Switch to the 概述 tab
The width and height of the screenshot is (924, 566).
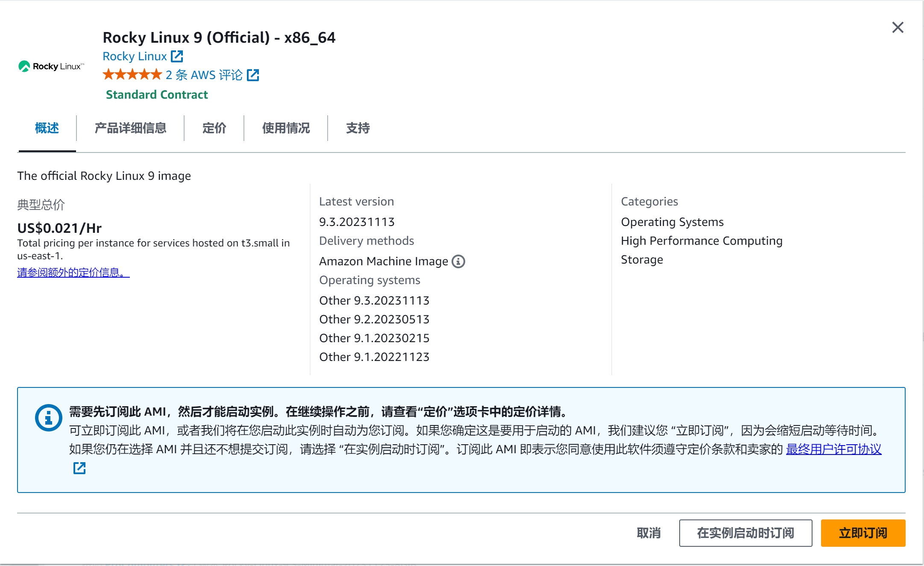point(47,128)
